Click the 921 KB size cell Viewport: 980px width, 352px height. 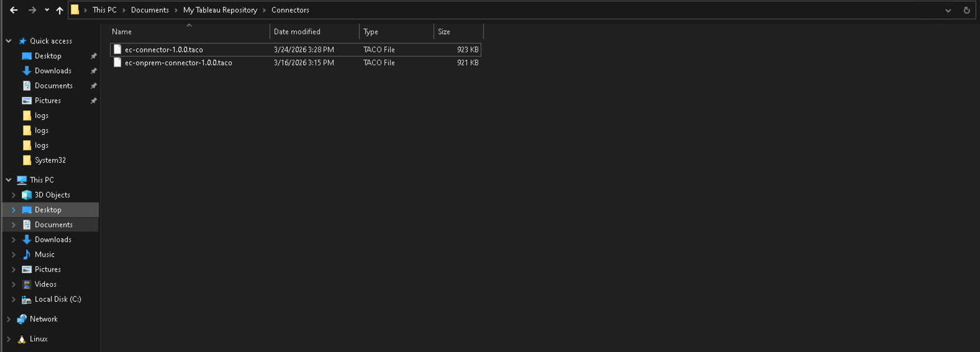[468, 63]
